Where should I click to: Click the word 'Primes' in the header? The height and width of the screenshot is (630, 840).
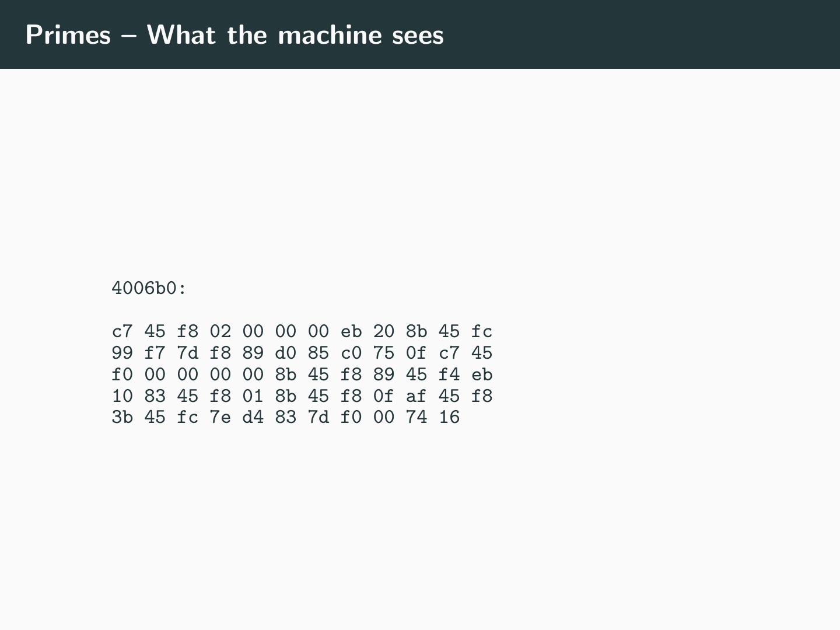click(68, 35)
